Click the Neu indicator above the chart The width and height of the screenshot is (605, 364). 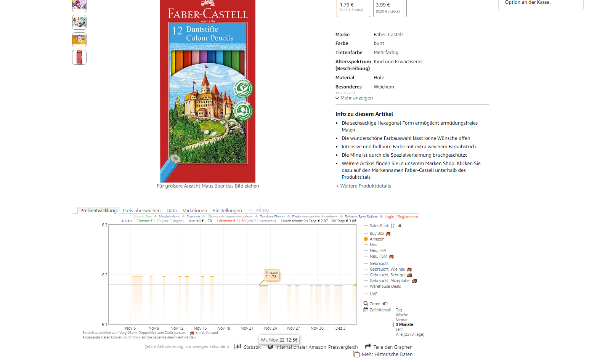point(127,221)
